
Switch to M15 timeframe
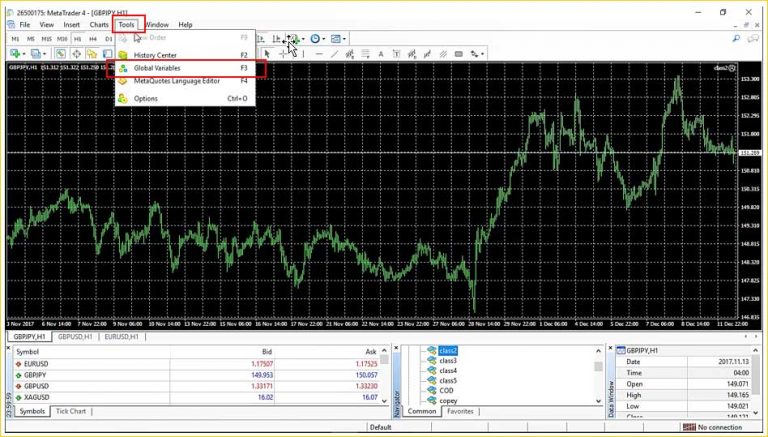tap(46, 39)
